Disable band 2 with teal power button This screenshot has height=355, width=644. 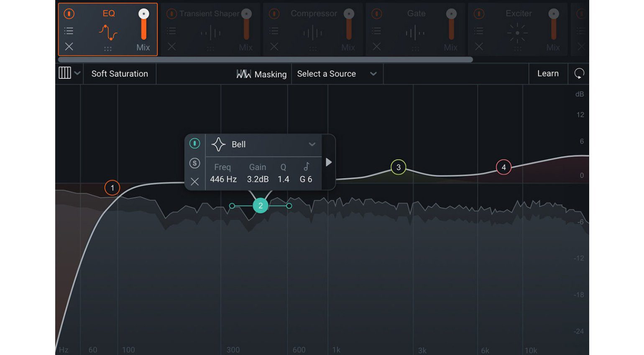[194, 144]
